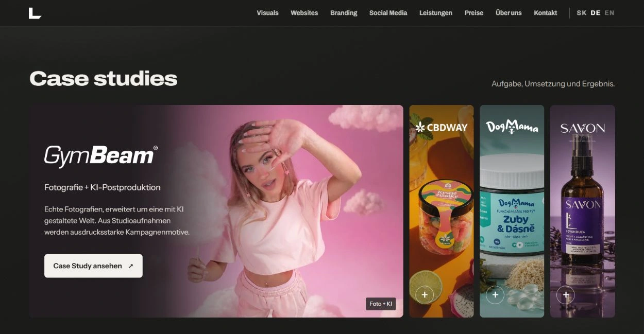Viewport: 644px width, 334px height.
Task: Go to Branding page
Action: (x=344, y=13)
